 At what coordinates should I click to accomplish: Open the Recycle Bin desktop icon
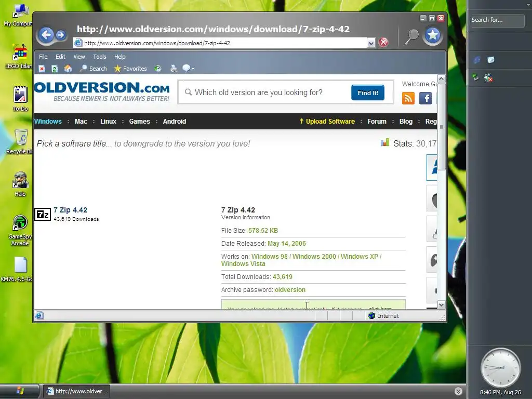20,141
